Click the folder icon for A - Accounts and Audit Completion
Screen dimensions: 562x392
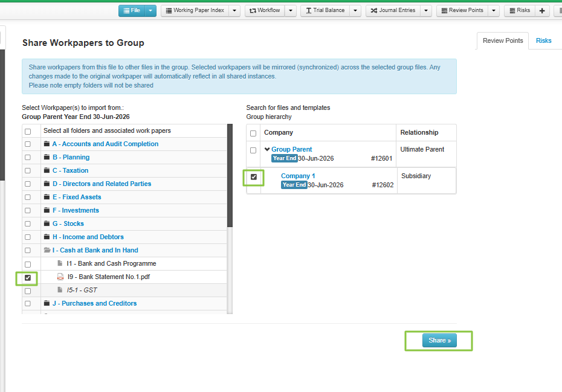pyautogui.click(x=47, y=144)
